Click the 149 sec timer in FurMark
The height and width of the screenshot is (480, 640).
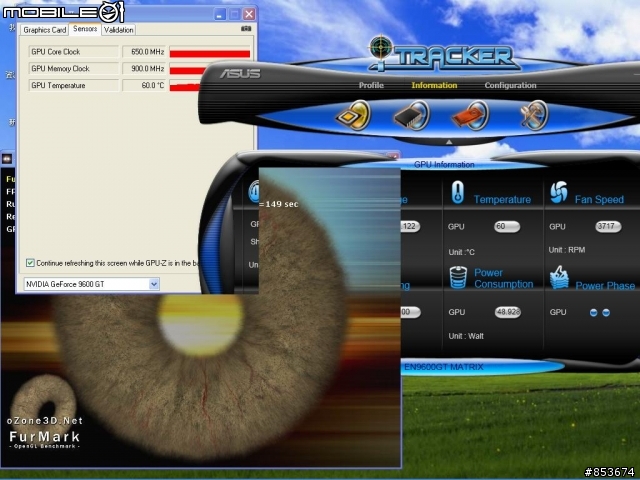[278, 204]
